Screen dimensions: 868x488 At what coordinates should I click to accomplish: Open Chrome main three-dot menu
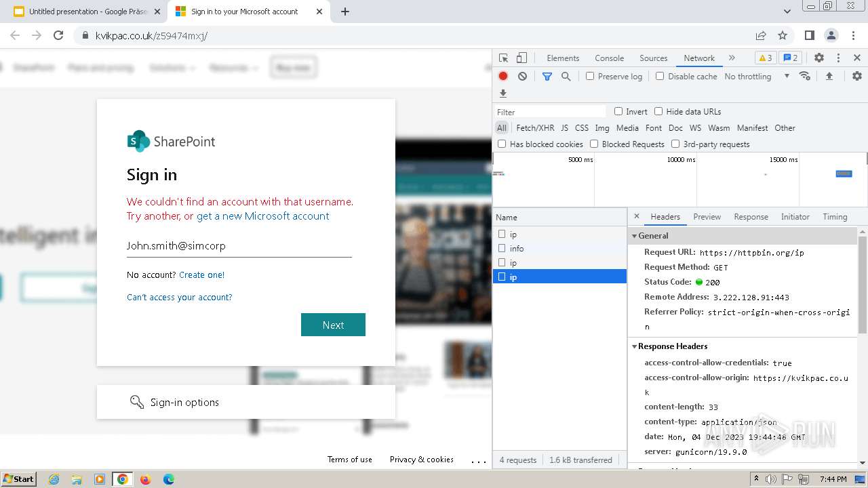click(853, 35)
